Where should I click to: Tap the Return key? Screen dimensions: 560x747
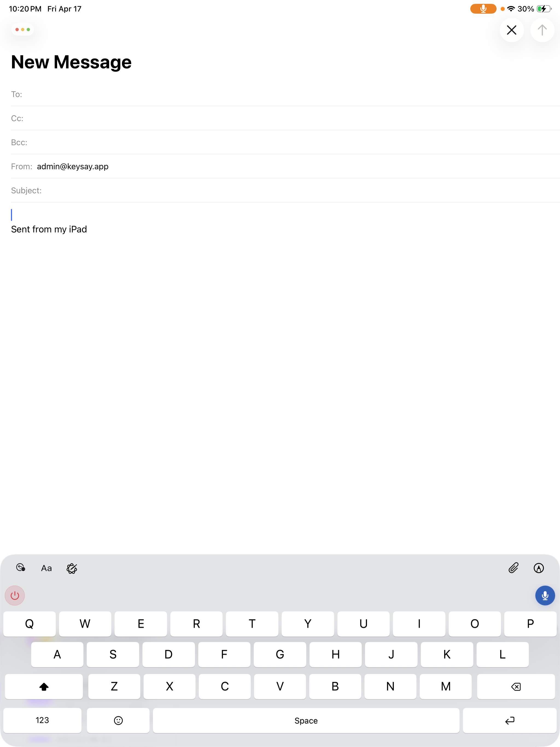pyautogui.click(x=510, y=720)
